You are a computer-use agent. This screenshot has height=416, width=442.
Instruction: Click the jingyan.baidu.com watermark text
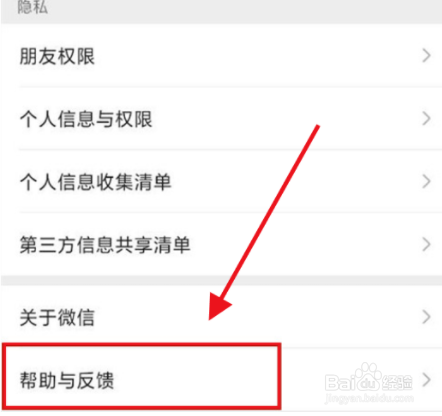369,398
